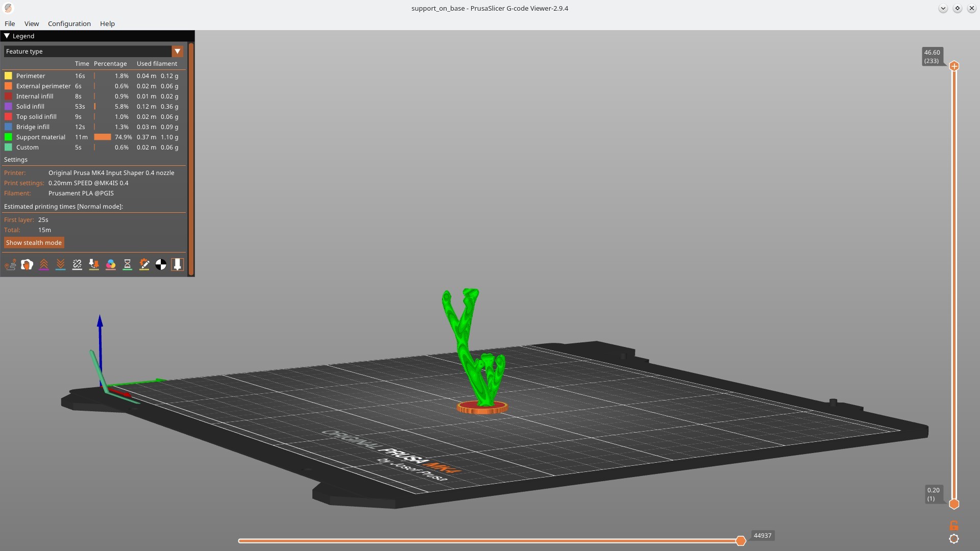Viewport: 980px width, 551px height.
Task: Click the Legend panel vertical scrollbar
Action: [x=191, y=159]
